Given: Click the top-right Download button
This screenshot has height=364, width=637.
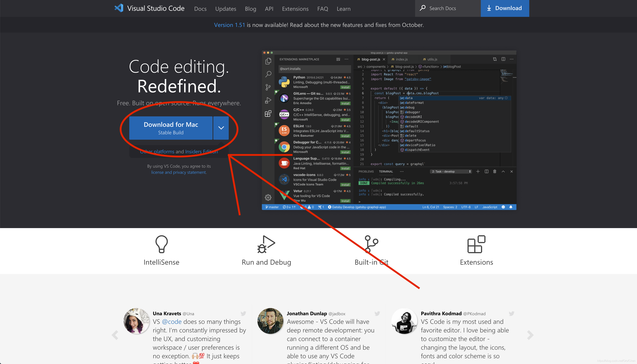Looking at the screenshot, I should tap(505, 8).
